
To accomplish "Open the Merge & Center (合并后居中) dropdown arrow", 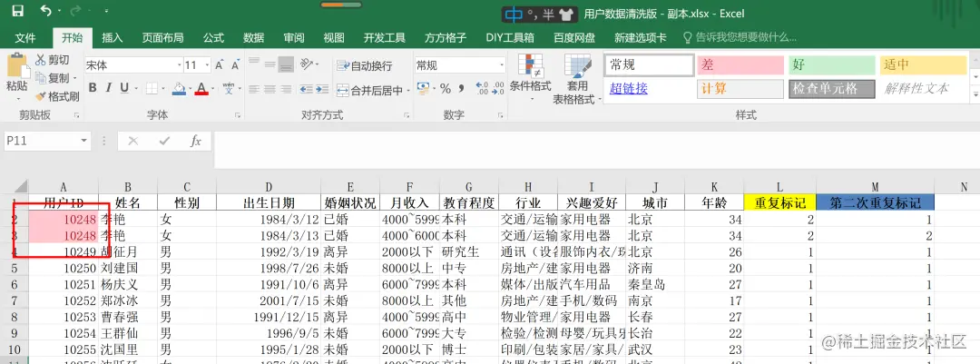I will tap(408, 91).
